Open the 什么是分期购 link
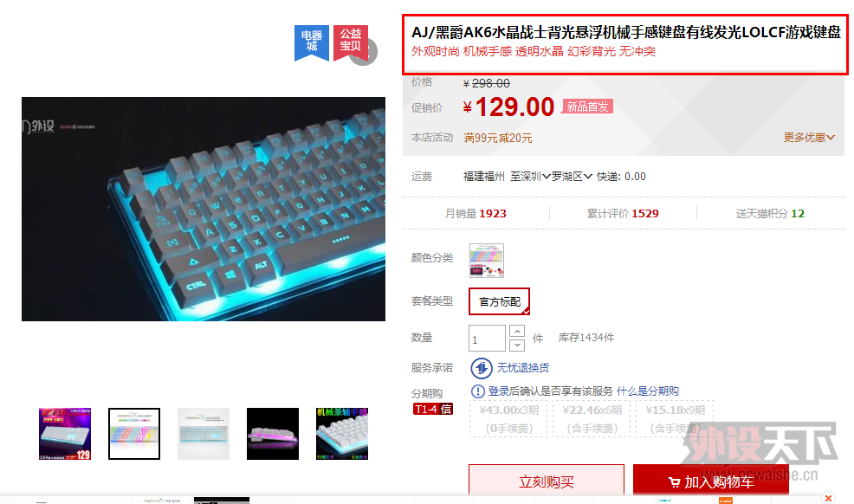 coord(648,391)
